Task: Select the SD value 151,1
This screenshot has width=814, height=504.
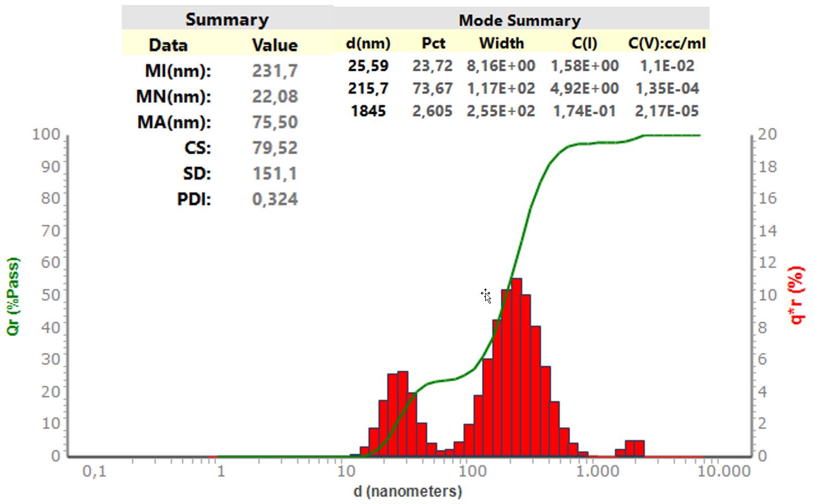Action: (275, 174)
